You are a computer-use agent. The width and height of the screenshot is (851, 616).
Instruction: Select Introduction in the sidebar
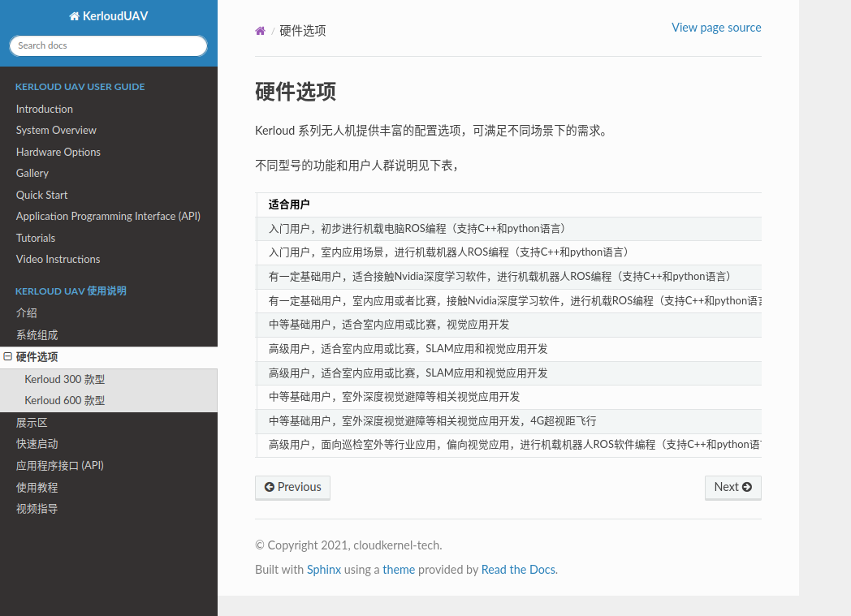coord(45,109)
